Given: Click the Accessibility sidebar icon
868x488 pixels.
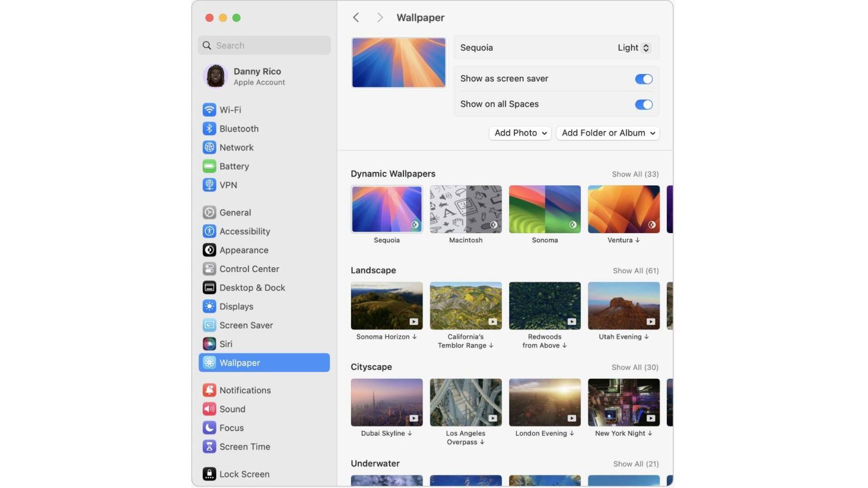Looking at the screenshot, I should coord(209,231).
